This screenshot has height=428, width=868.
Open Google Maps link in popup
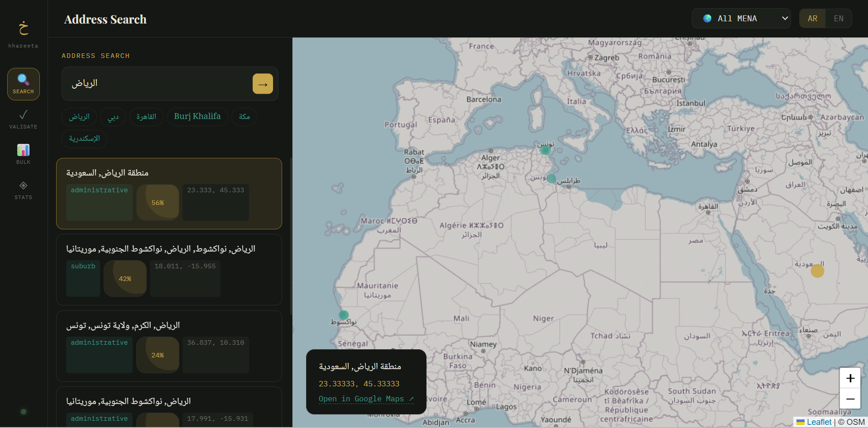pyautogui.click(x=366, y=399)
